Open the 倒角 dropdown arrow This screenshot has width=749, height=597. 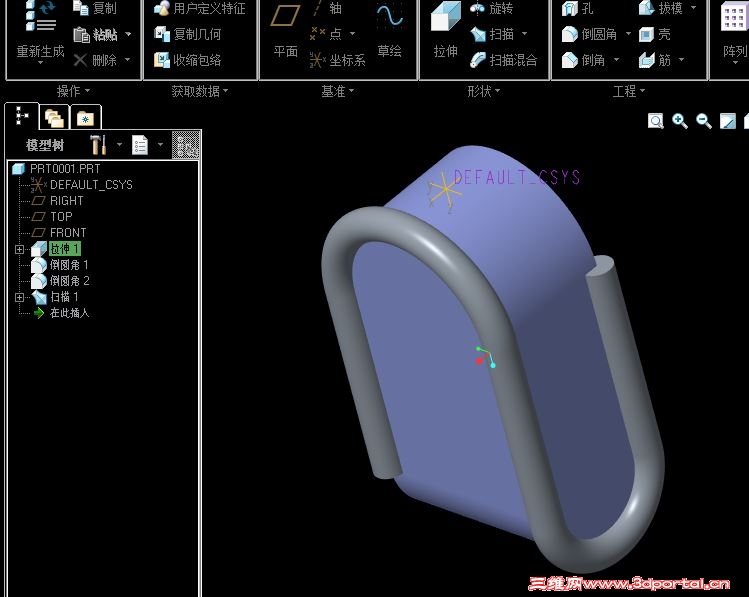click(x=616, y=59)
